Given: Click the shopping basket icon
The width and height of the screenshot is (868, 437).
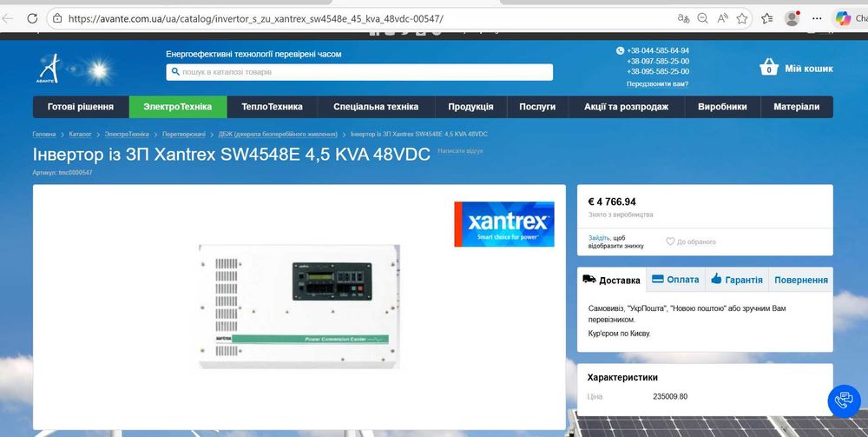Looking at the screenshot, I should [x=769, y=67].
